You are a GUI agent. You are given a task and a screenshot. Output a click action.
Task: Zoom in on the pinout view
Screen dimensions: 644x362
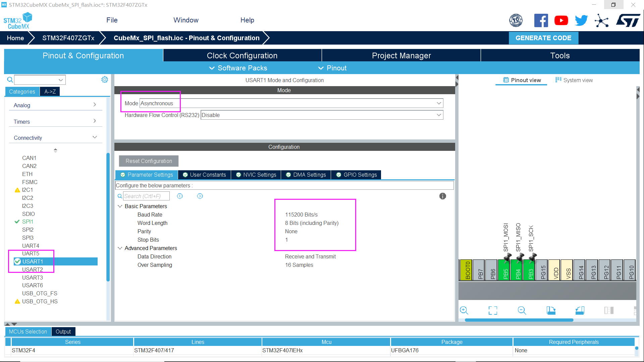coord(464,310)
